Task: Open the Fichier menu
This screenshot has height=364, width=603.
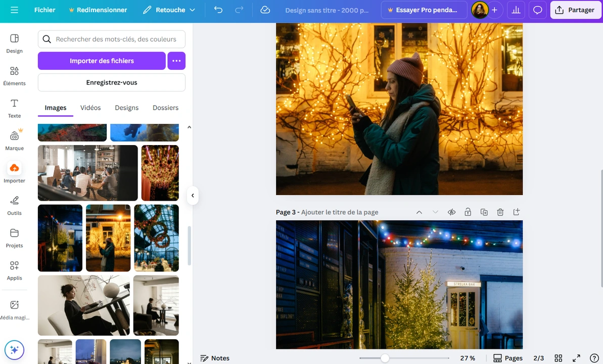Action: 45,10
